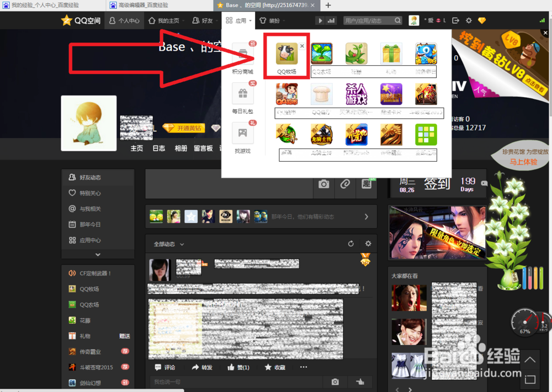Image resolution: width=552 pixels, height=392 pixels.
Task: Go to the 日志 profile tab
Action: pyautogui.click(x=159, y=149)
